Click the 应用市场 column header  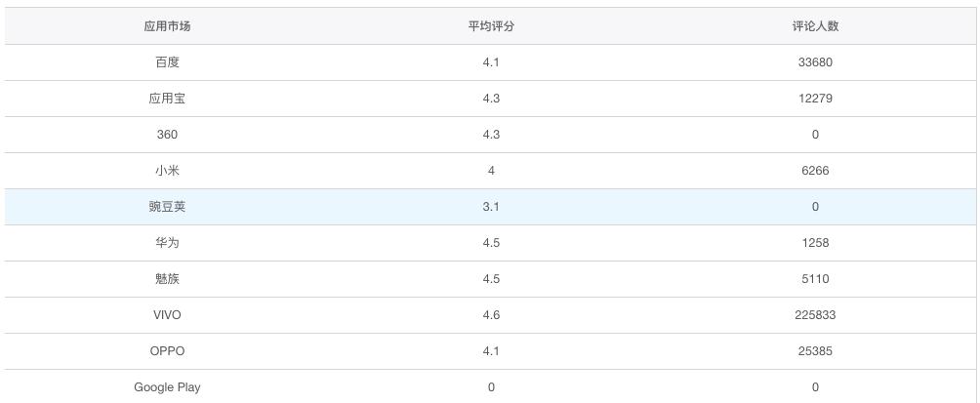[x=167, y=26]
